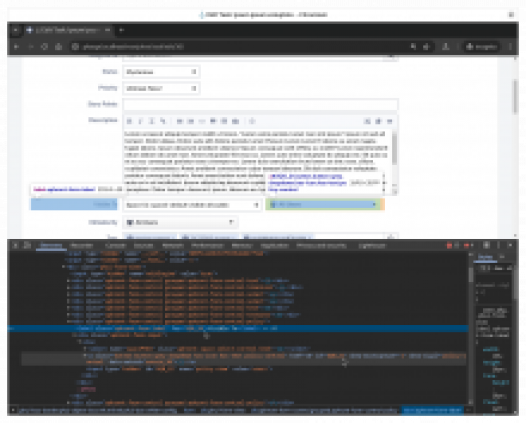Apply strikethrough formatting in Description editor
Screen dimensions: 526x423
[163, 121]
